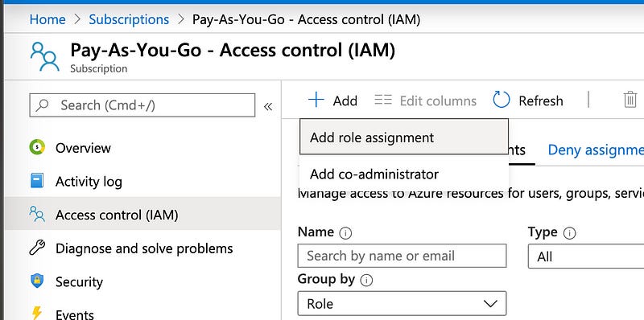Open the Type All dropdown
The height and width of the screenshot is (320, 644).
586,256
